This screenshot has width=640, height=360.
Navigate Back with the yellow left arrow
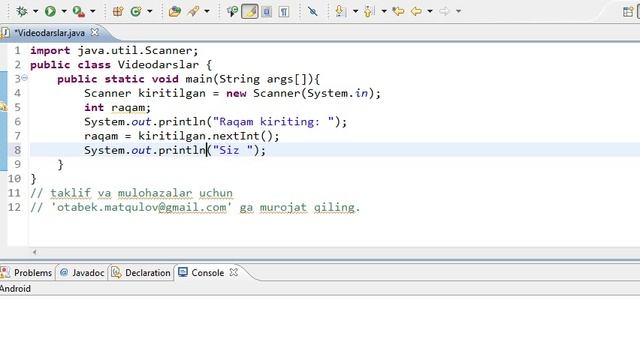point(416,11)
